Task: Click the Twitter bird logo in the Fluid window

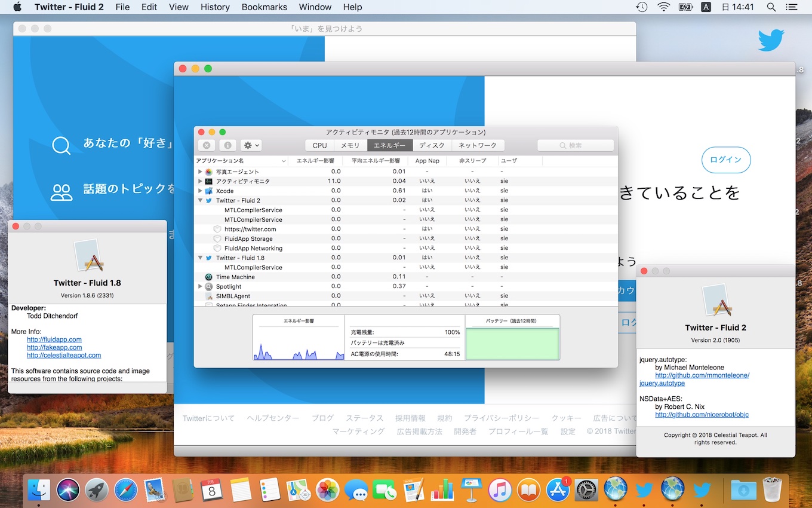Action: coord(771,39)
